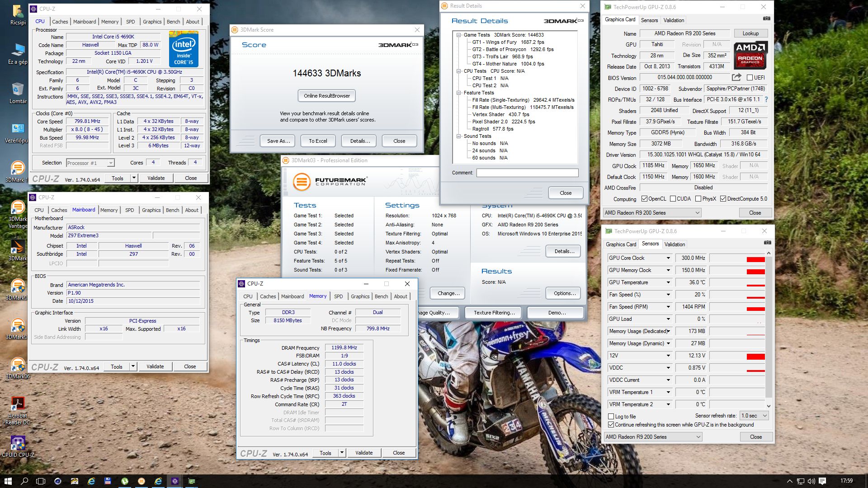Enable the Log to file checkbox
Image resolution: width=868 pixels, height=488 pixels.
(x=611, y=417)
